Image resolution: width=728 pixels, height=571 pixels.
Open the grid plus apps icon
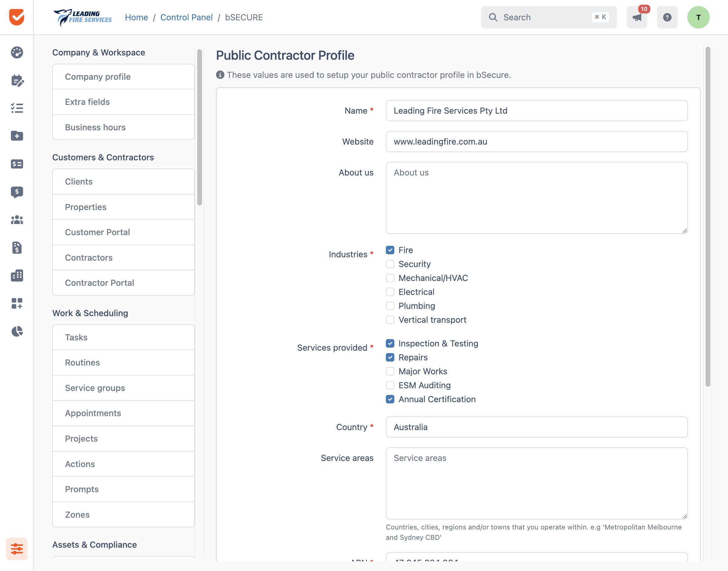pyautogui.click(x=17, y=304)
